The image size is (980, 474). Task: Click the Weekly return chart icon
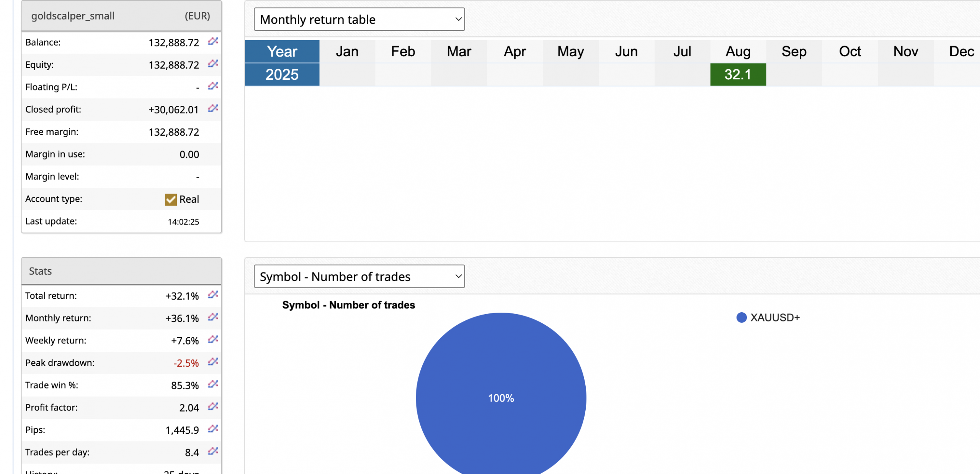(213, 340)
